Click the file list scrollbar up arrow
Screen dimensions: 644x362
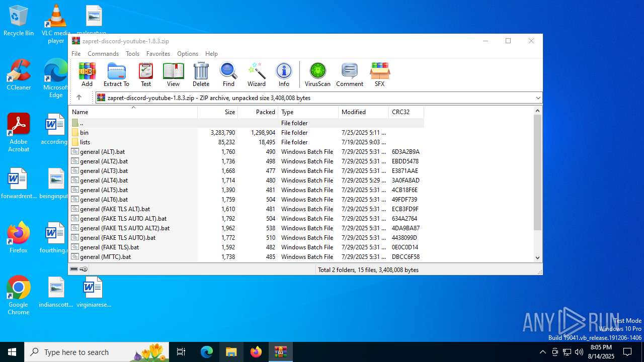[x=537, y=111]
